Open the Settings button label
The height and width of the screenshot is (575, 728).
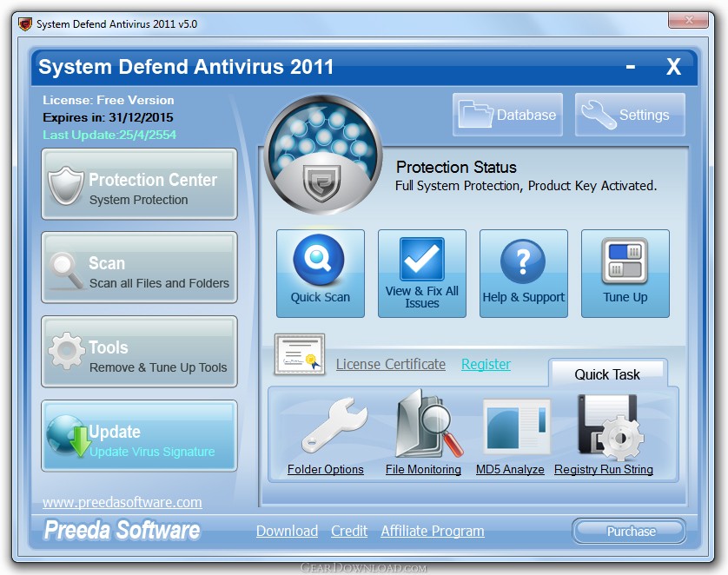[645, 115]
